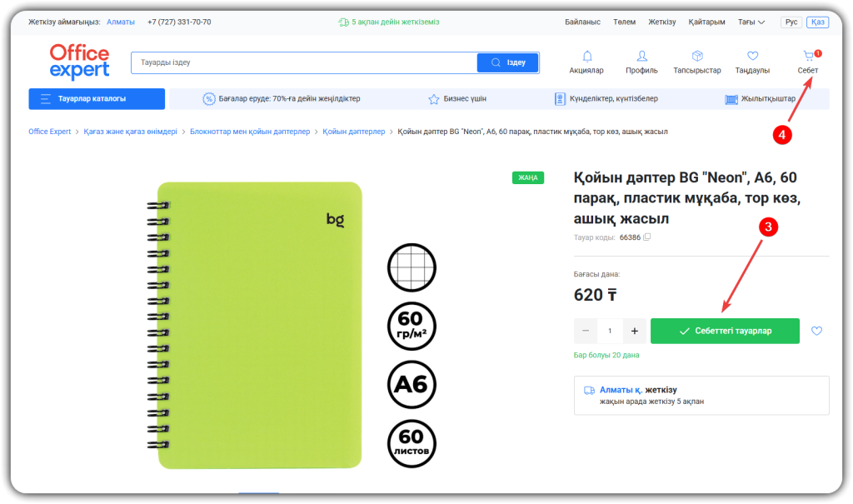Screen dimensions: 853x504
Task: Go to Қағаз және қағаз өнімдері breadcrumb
Action: (x=131, y=132)
